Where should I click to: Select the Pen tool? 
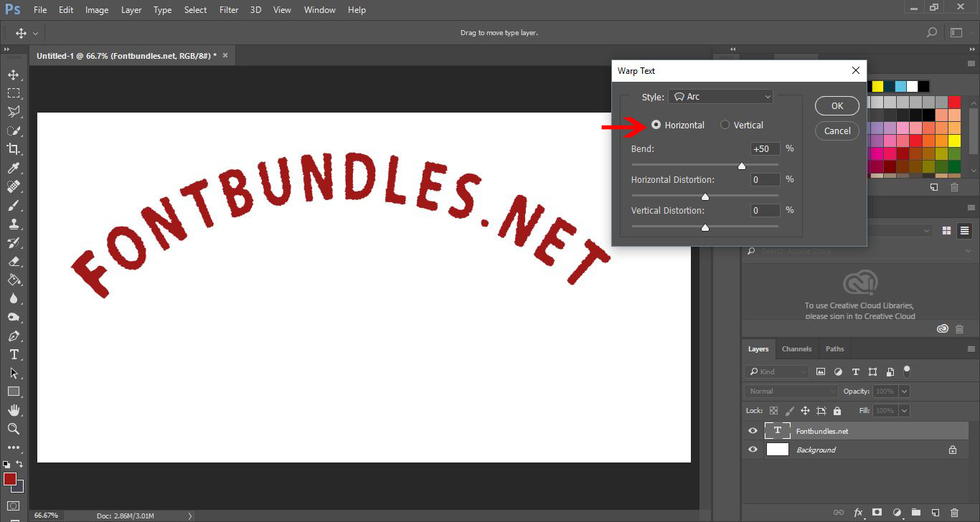[14, 336]
